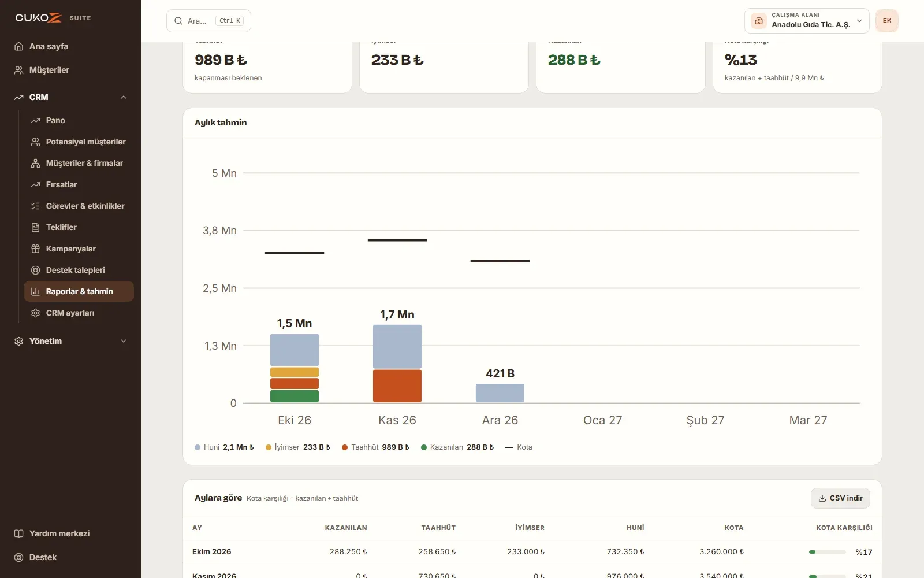Click the CUKOZ Suite logo
Screen dimensions: 924x578
point(53,18)
